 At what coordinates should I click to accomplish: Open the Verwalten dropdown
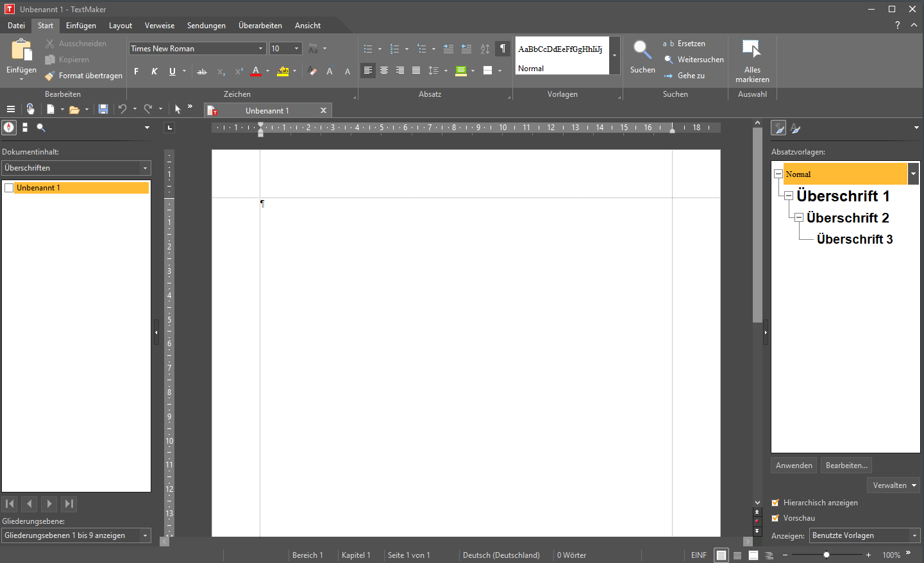click(x=894, y=485)
